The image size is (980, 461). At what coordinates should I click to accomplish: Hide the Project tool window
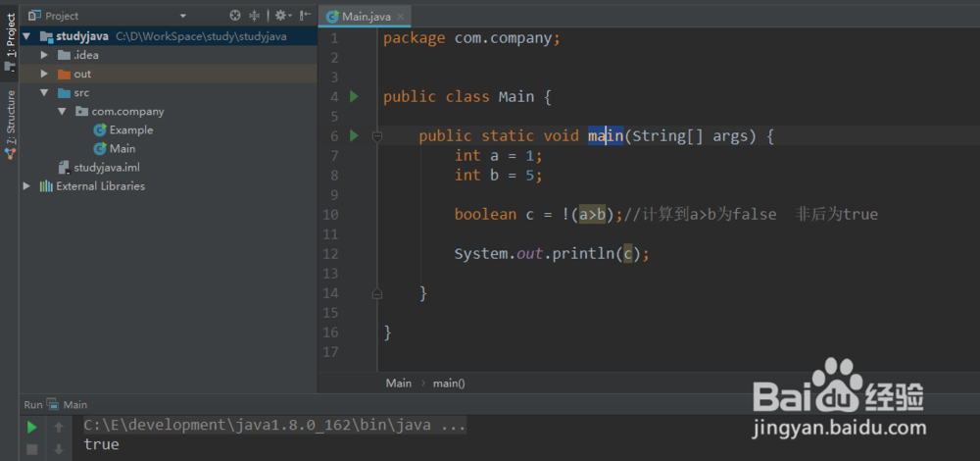point(305,16)
